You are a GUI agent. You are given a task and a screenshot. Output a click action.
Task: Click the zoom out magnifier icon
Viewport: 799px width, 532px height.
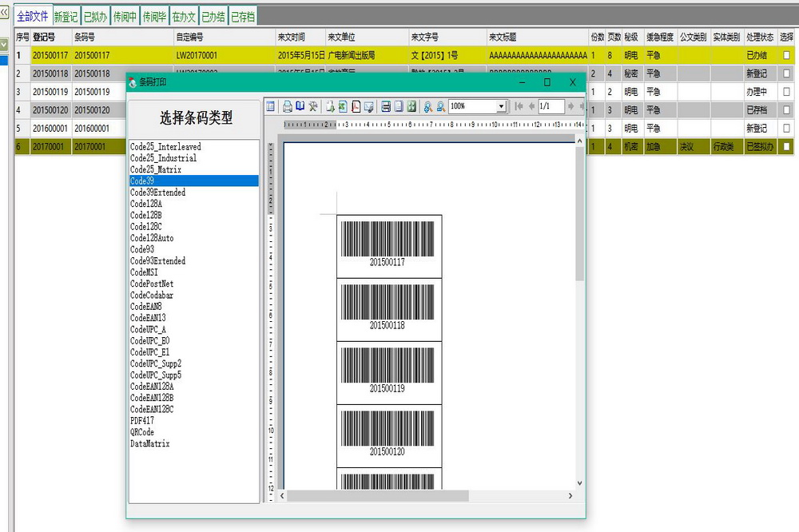[x=441, y=106]
